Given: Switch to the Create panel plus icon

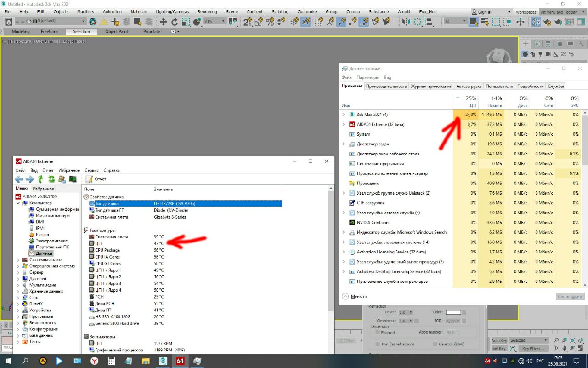Looking at the screenshot, I should (x=526, y=44).
